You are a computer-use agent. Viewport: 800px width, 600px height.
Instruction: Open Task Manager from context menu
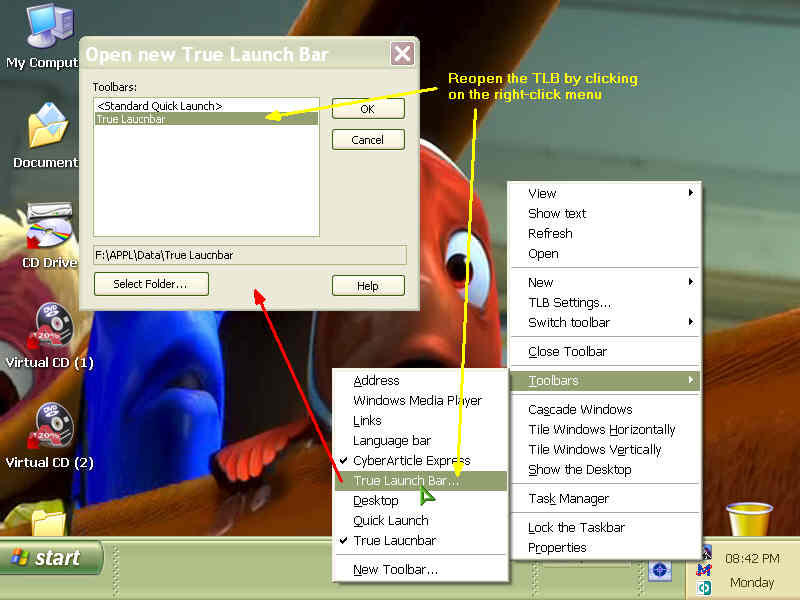568,498
